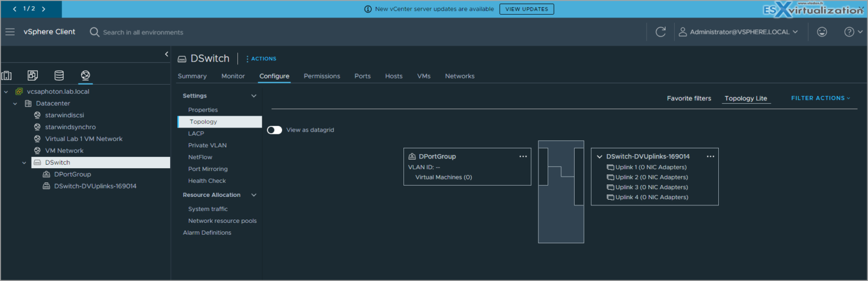Open the Administrator user account dropdown

(x=739, y=32)
